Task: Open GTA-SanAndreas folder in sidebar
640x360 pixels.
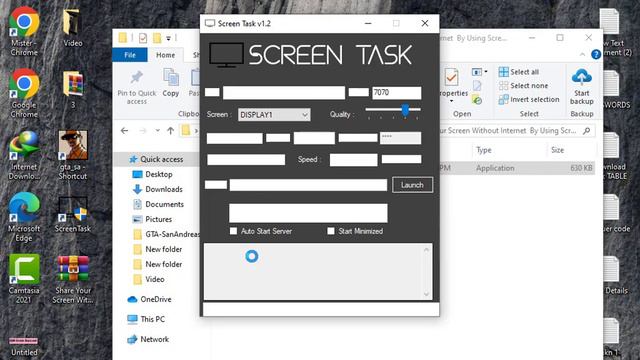Action: point(167,234)
